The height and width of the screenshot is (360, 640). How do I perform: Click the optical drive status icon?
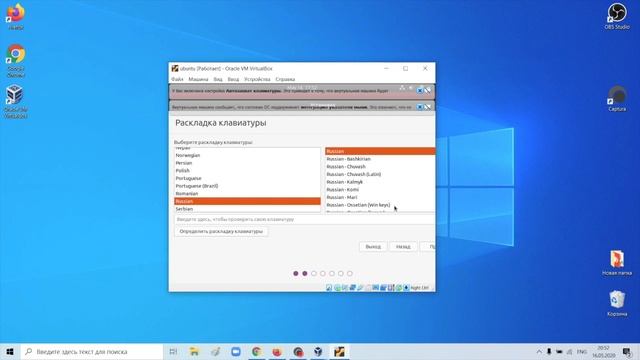337,288
